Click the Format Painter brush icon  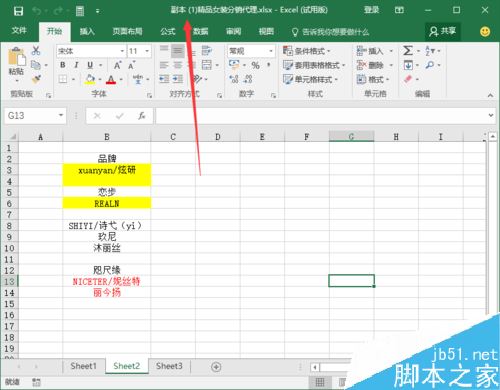pos(36,79)
